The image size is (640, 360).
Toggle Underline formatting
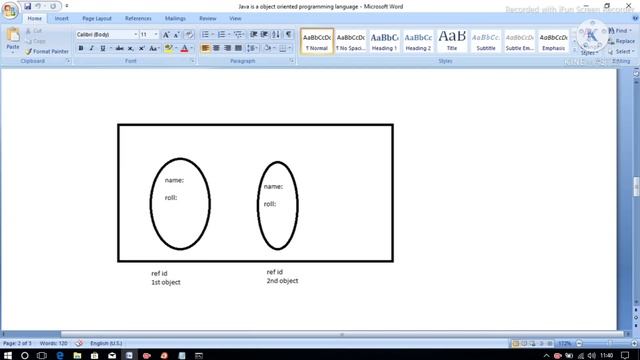point(102,49)
